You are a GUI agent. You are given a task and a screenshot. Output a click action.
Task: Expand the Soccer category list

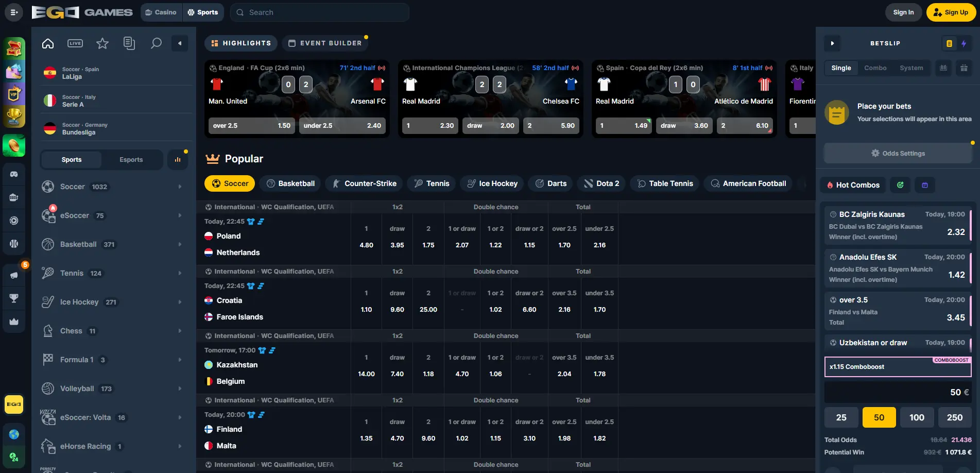[180, 187]
